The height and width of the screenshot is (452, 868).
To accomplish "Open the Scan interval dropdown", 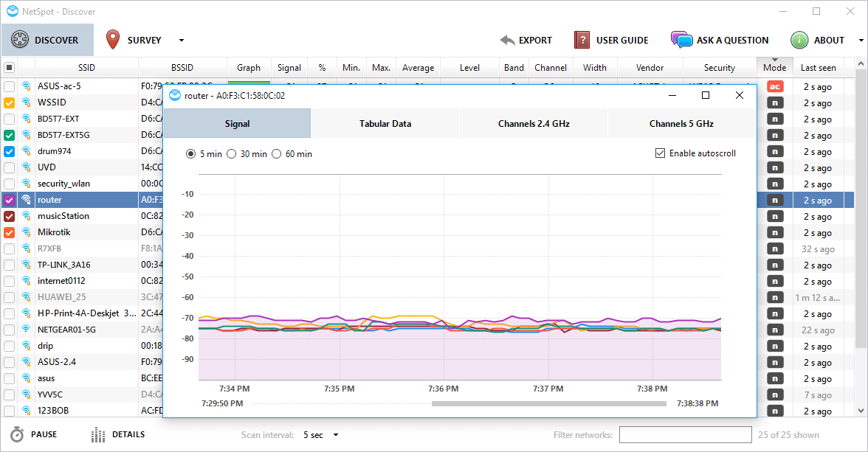I will 321,435.
